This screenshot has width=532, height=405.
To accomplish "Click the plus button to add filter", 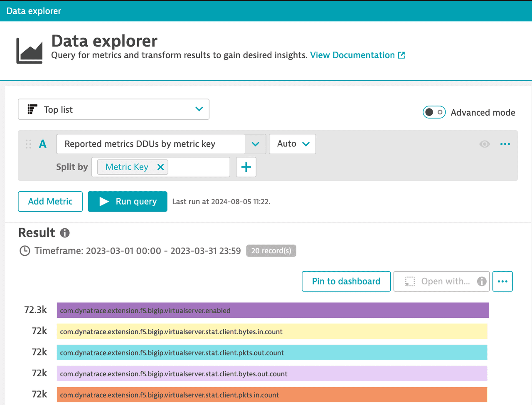I will point(246,167).
